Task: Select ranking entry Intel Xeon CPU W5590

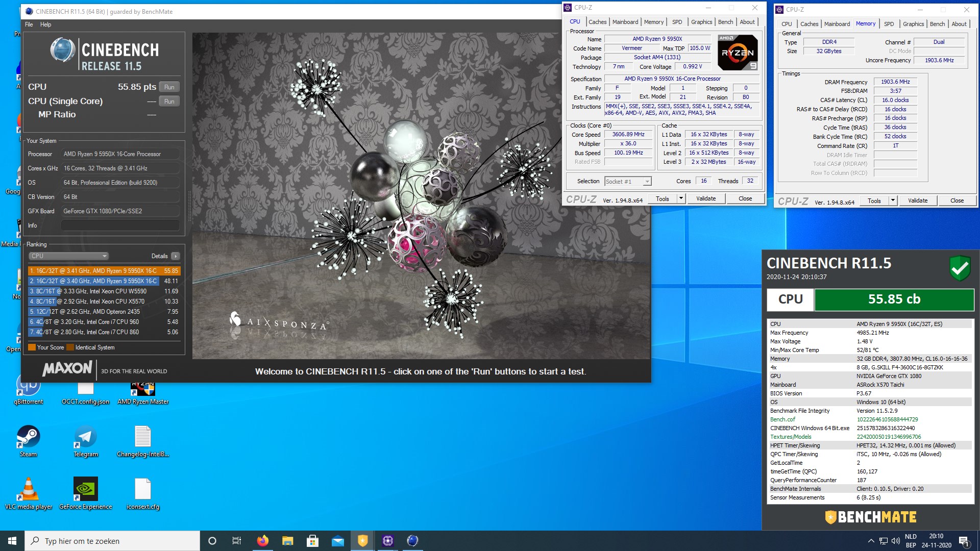Action: 104,291
